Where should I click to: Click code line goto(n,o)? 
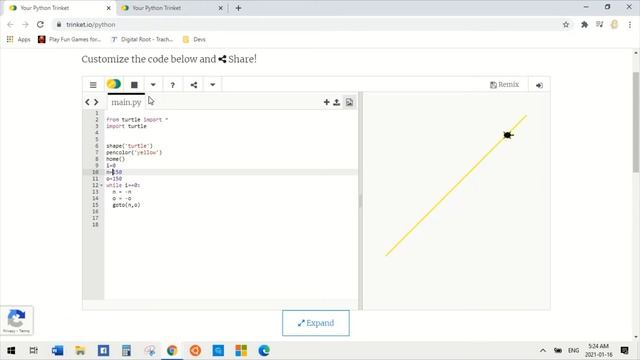[127, 205]
